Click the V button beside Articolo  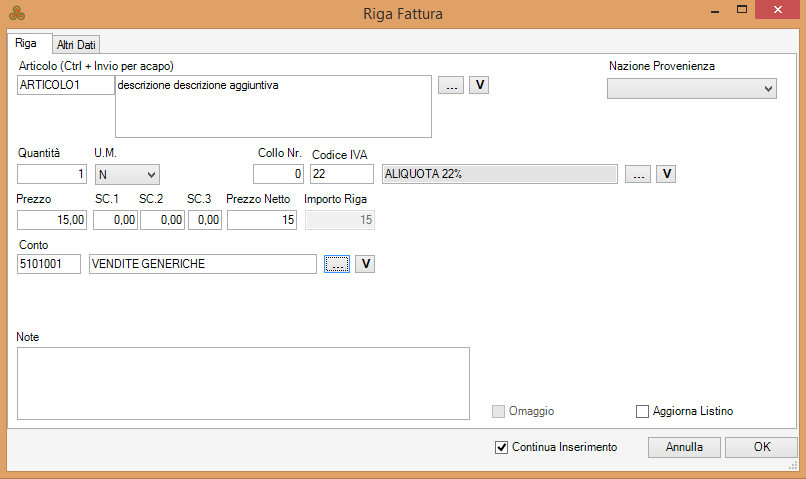click(x=480, y=85)
